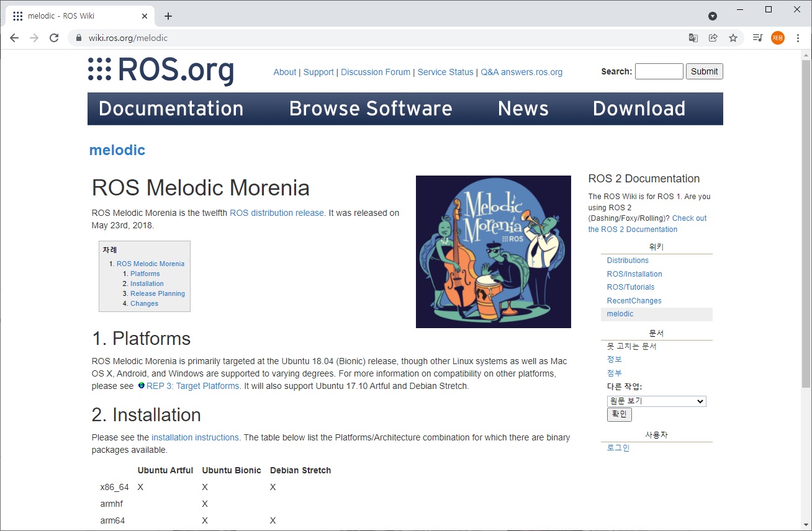The height and width of the screenshot is (531, 812).
Task: Open the tab search dropdown arrow
Action: tap(713, 16)
